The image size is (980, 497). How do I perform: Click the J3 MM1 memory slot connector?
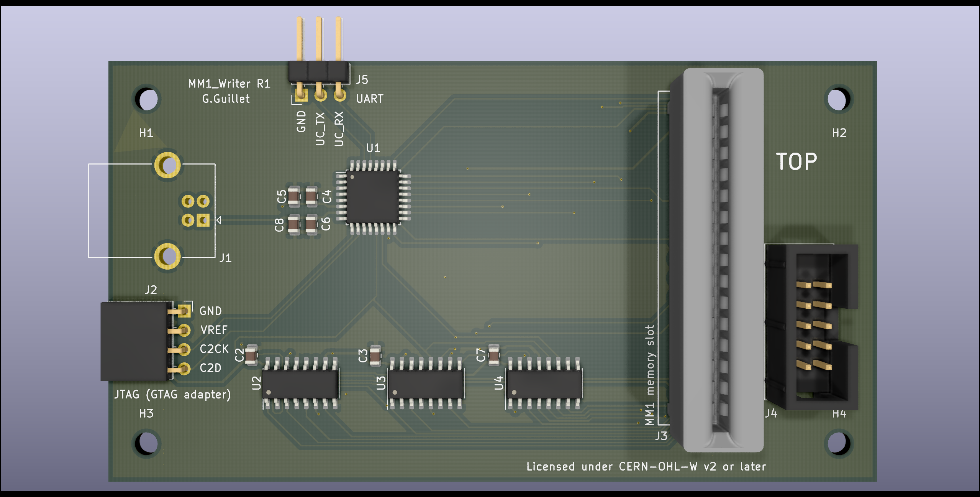point(723,260)
